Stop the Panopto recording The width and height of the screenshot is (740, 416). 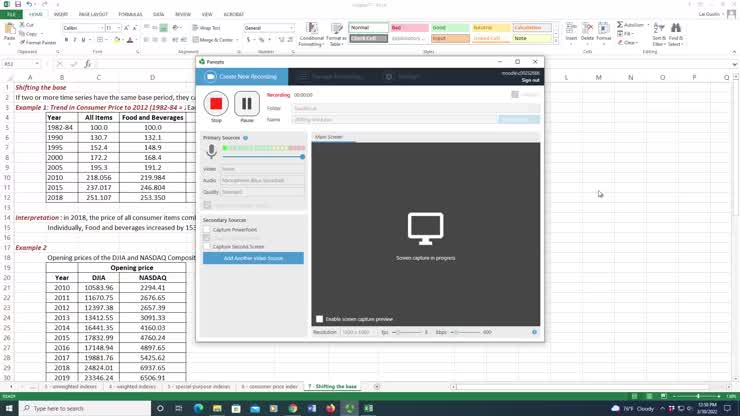click(216, 104)
